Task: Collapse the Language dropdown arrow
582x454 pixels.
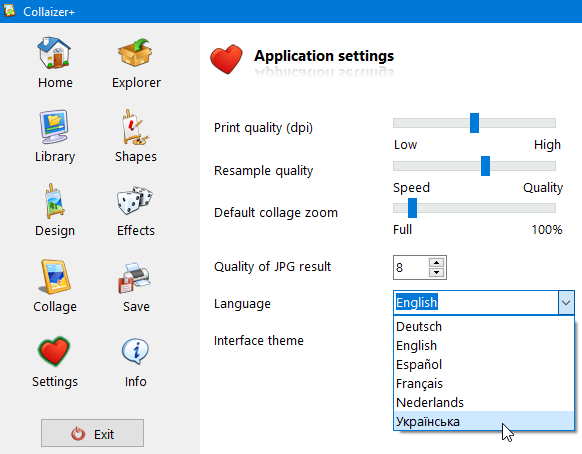Action: [x=566, y=303]
